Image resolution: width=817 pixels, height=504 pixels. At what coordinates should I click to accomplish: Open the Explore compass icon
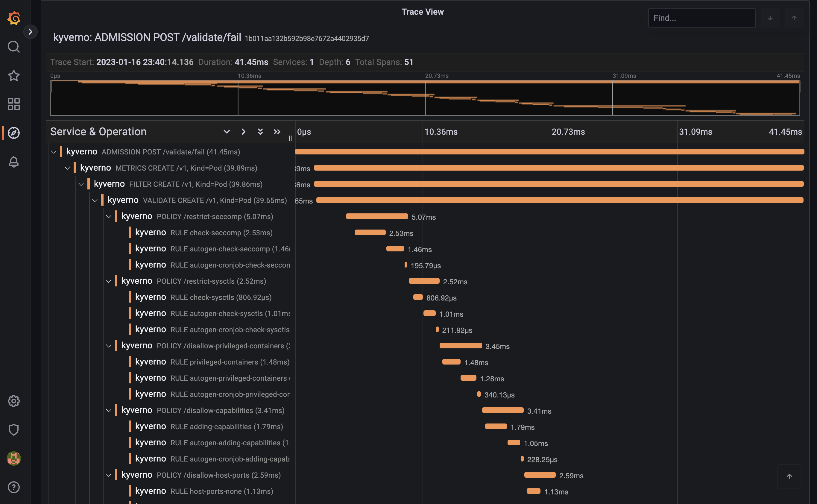click(14, 133)
